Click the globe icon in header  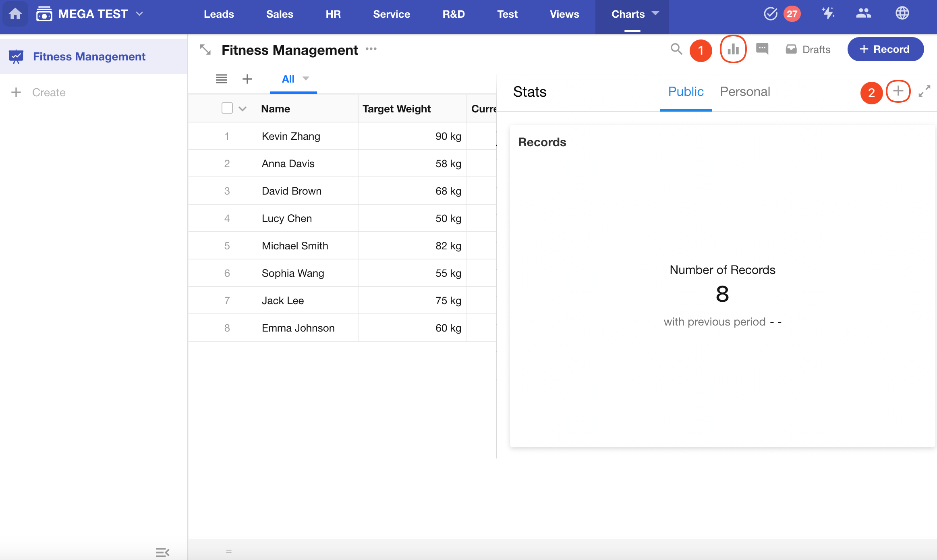click(902, 14)
